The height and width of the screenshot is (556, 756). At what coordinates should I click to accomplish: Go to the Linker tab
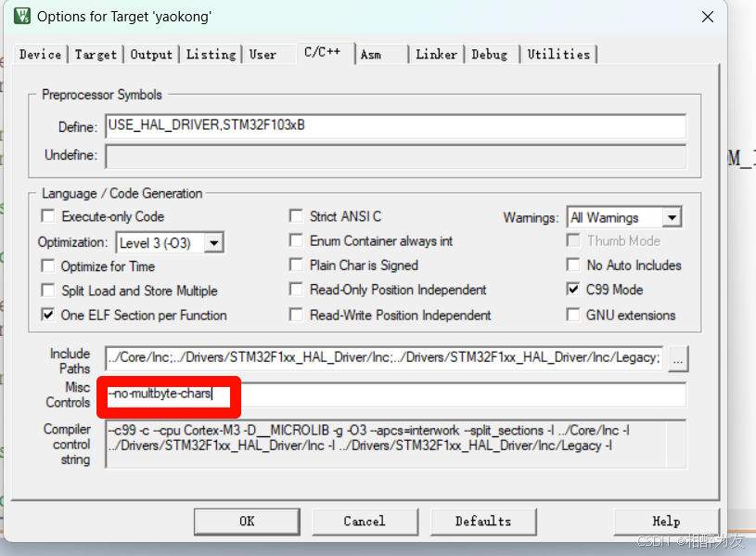click(x=436, y=55)
